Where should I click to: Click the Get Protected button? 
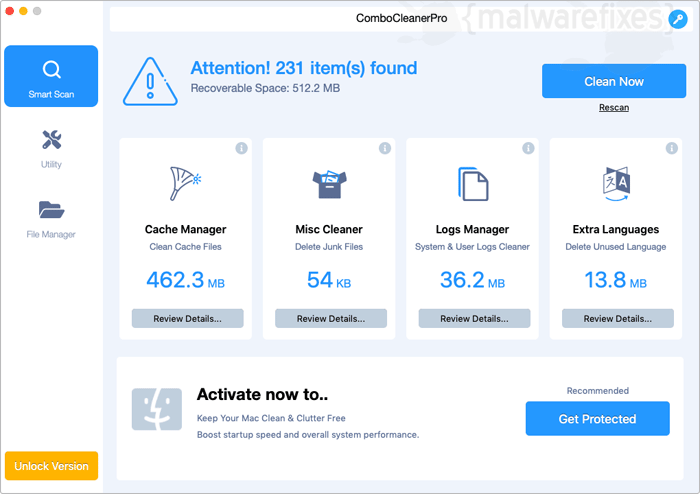[x=597, y=419]
